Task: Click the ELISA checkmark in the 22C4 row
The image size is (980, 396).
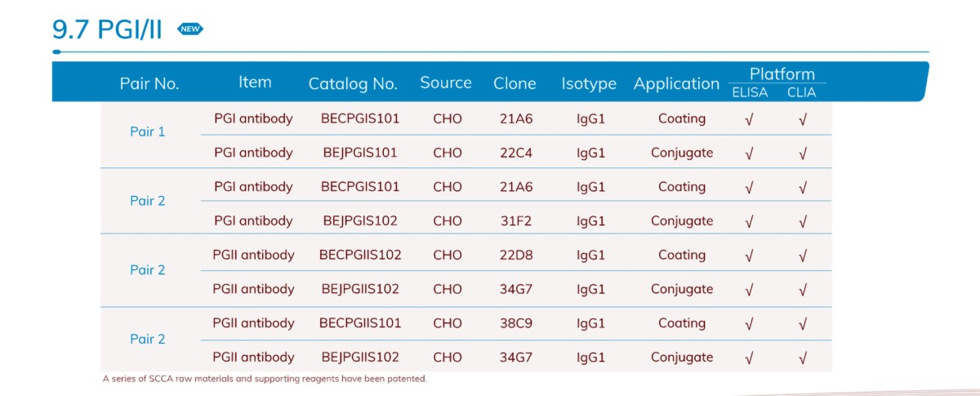Action: point(749,154)
